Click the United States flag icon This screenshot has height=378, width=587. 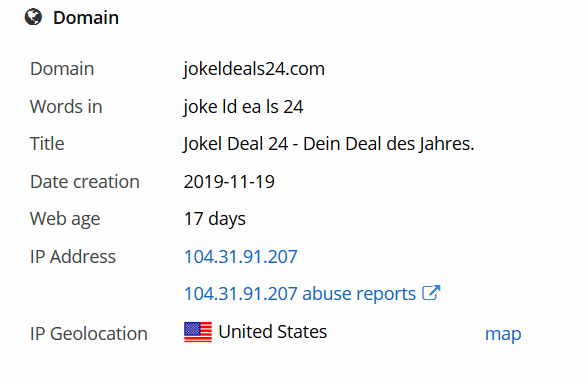(x=198, y=332)
